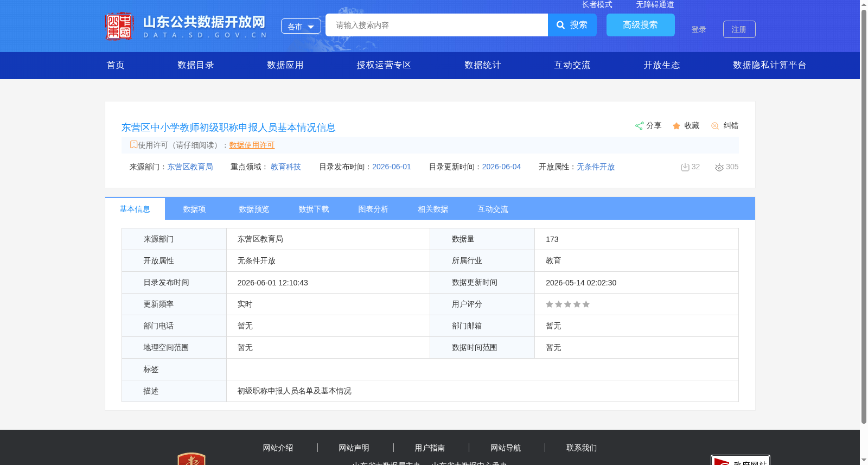The width and height of the screenshot is (868, 465).
Task: Switch to the 图表分析 tab
Action: click(374, 209)
